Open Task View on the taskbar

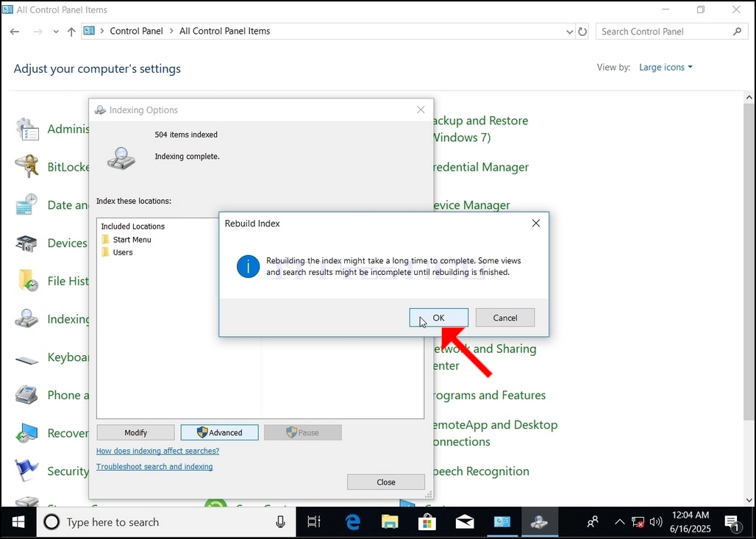coord(314,522)
